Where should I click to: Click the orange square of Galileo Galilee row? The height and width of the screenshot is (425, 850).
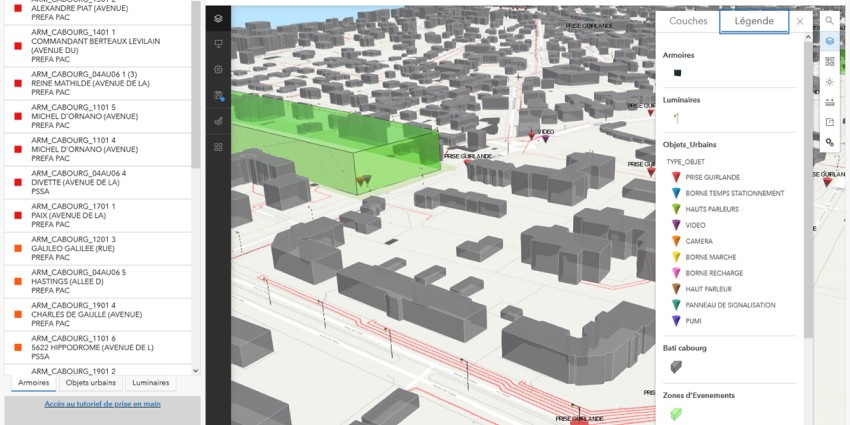point(18,249)
